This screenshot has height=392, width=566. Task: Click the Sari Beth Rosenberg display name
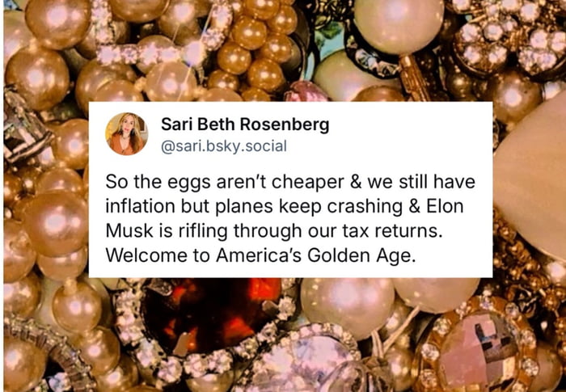[245, 124]
